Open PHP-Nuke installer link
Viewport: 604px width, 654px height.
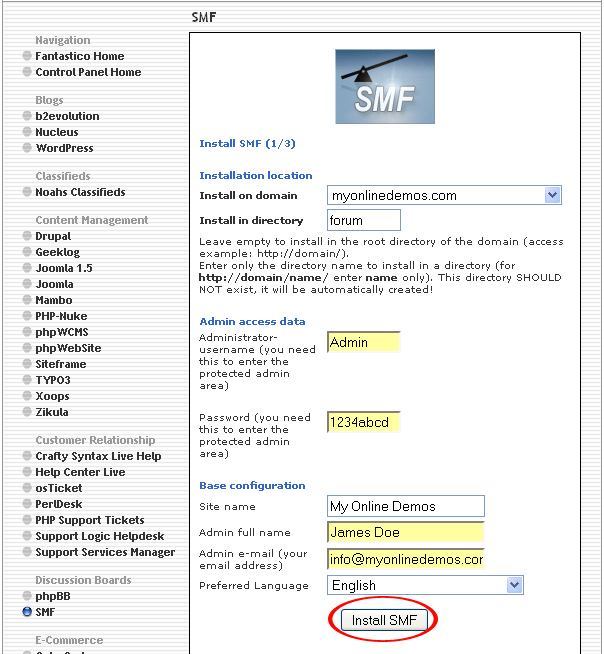coord(61,316)
